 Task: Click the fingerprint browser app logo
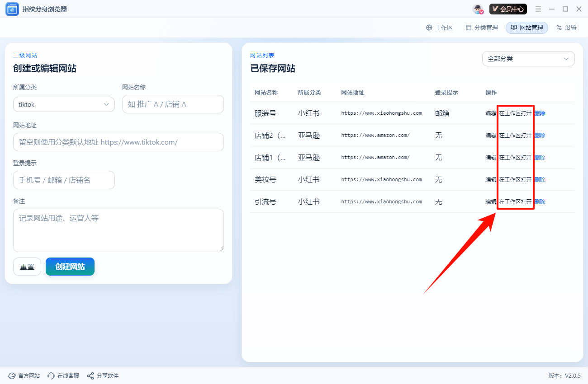[x=12, y=9]
